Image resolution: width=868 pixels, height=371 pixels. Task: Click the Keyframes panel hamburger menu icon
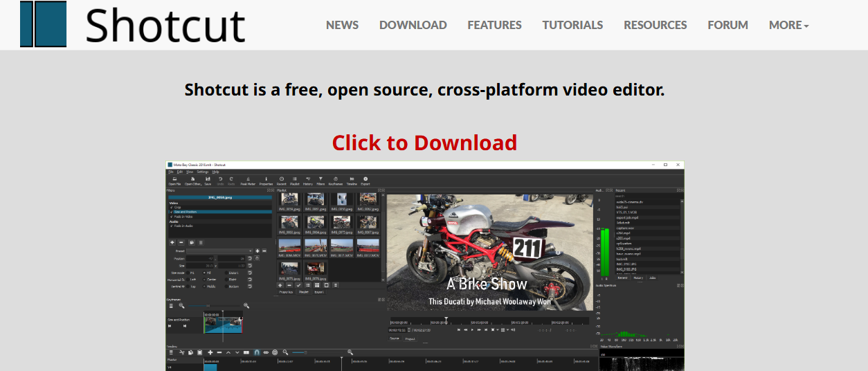click(171, 306)
